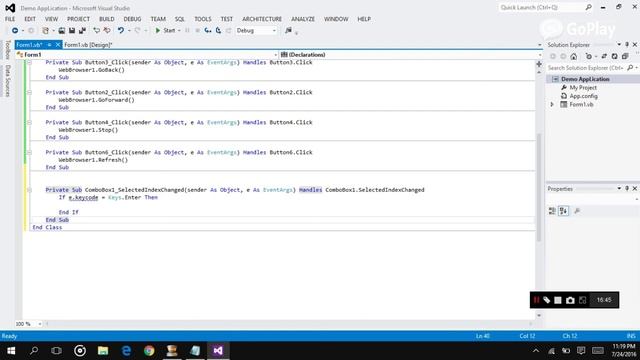Screen dimensions: 640x360
Task: Click the Save All toolbar icon
Action: [x=82, y=31]
